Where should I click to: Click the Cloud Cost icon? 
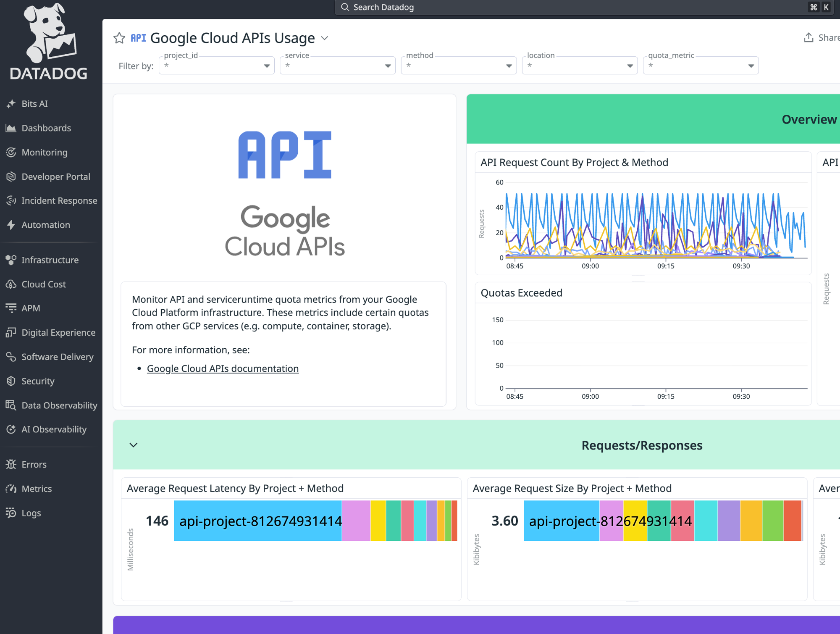[11, 284]
